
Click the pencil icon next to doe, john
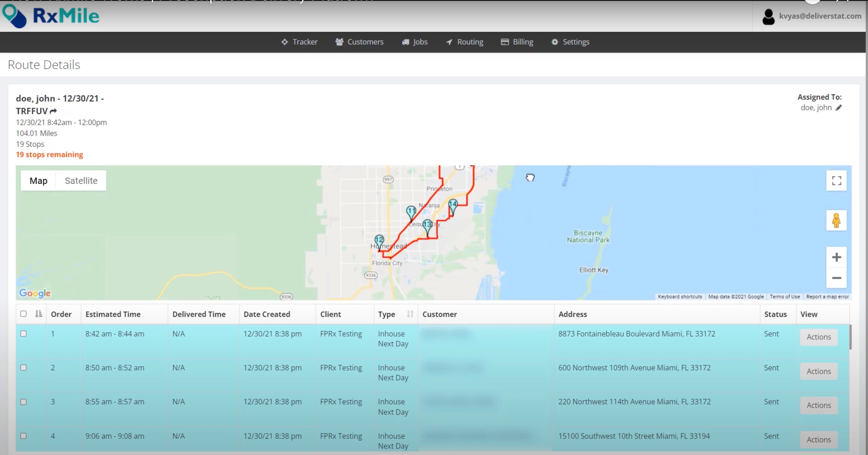[x=839, y=108]
